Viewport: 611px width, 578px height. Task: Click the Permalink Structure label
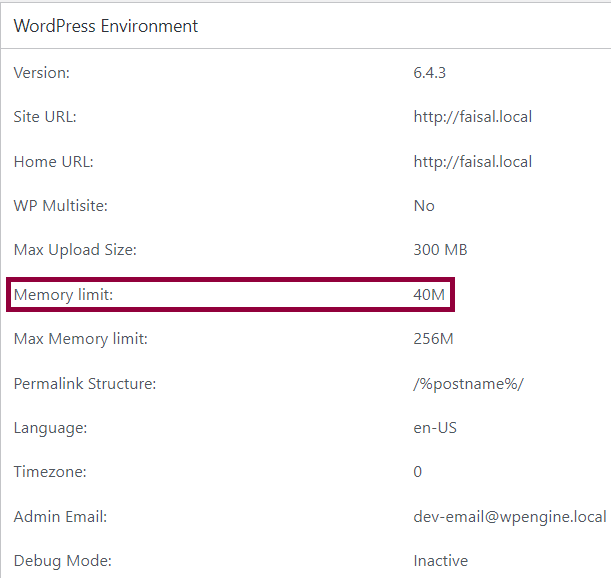coord(85,384)
